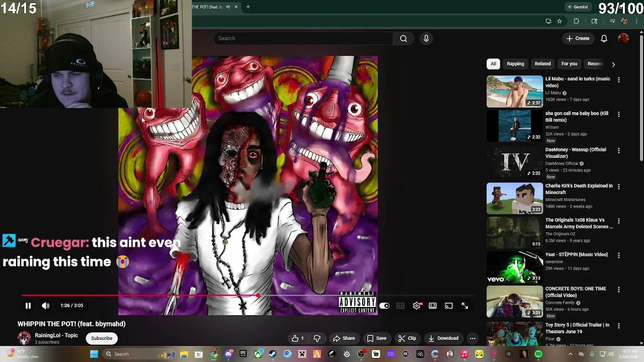Toggle closed captions CC button

click(x=400, y=306)
